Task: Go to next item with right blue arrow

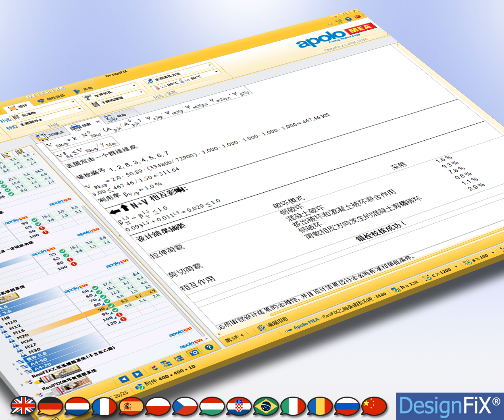Action: (137, 374)
